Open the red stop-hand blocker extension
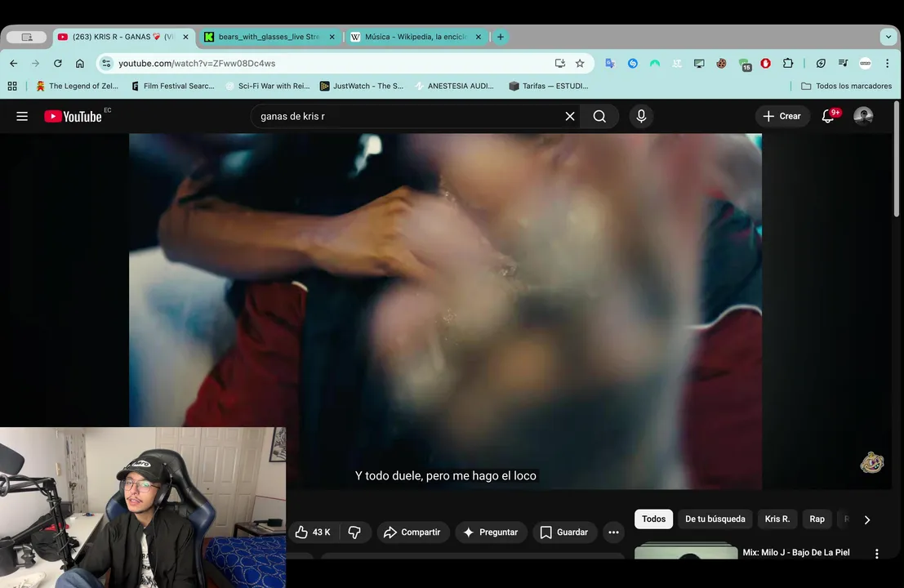904x588 pixels. click(766, 64)
